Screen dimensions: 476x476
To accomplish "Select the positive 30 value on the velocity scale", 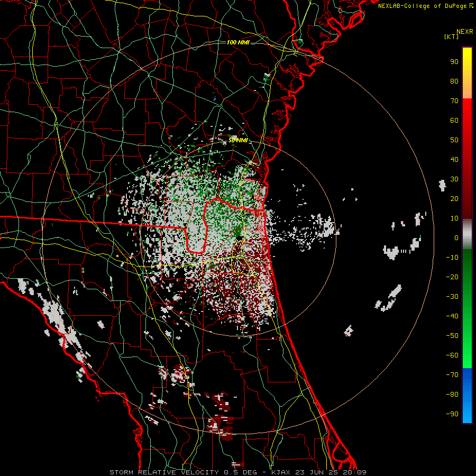I will pos(454,179).
